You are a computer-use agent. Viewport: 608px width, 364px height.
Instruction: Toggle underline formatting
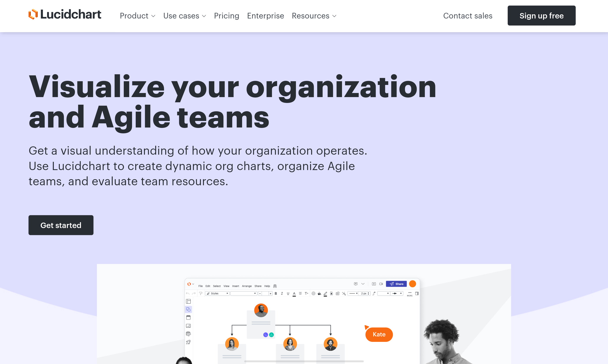coord(288,294)
